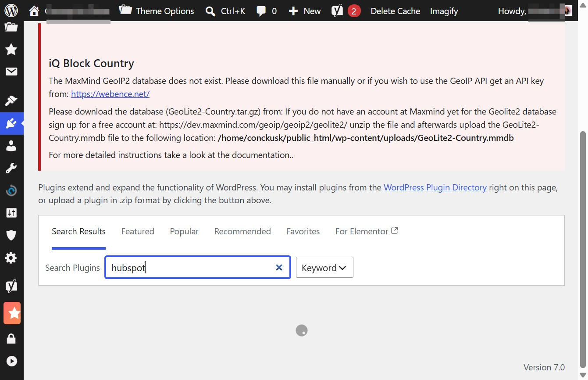Click Delete Cache in admin bar

(396, 11)
